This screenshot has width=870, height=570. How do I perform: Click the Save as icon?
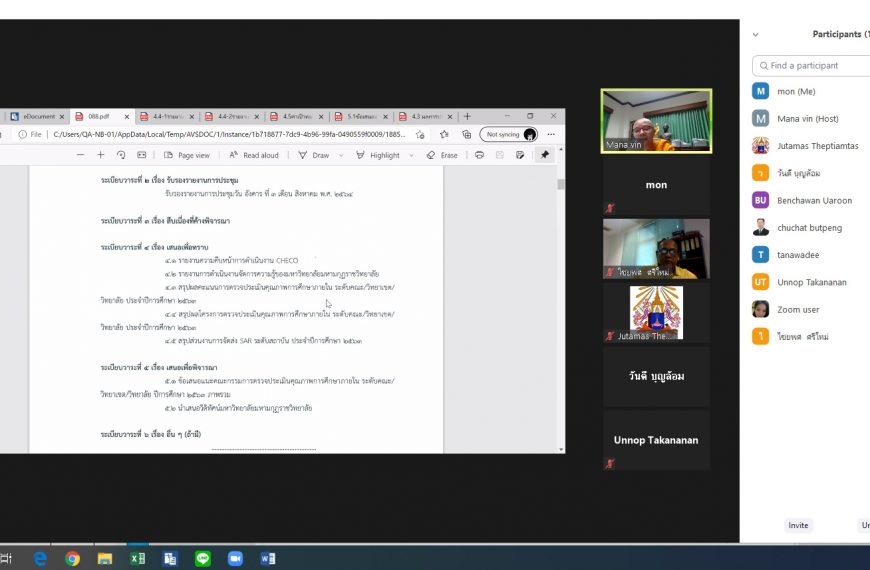tap(520, 155)
